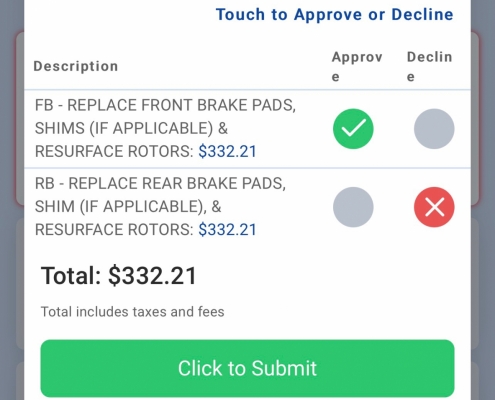Select Approve for rear brake pads
495x400 pixels.
coord(353,207)
